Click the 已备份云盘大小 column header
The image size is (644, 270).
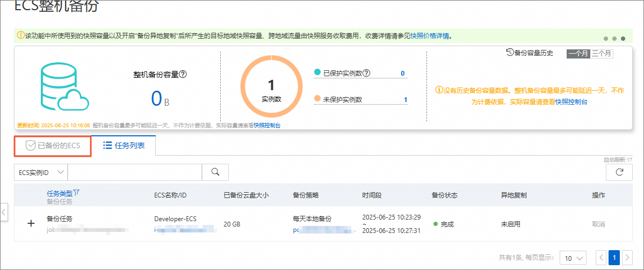pyautogui.click(x=246, y=195)
